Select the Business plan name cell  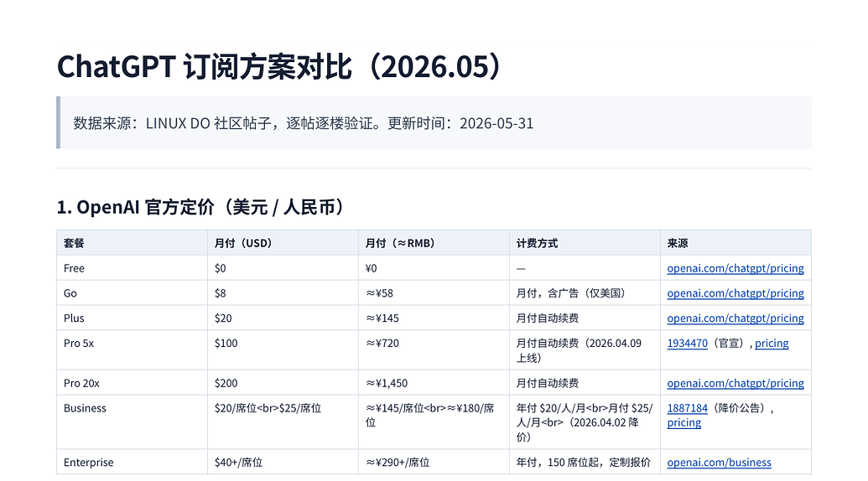click(132, 422)
